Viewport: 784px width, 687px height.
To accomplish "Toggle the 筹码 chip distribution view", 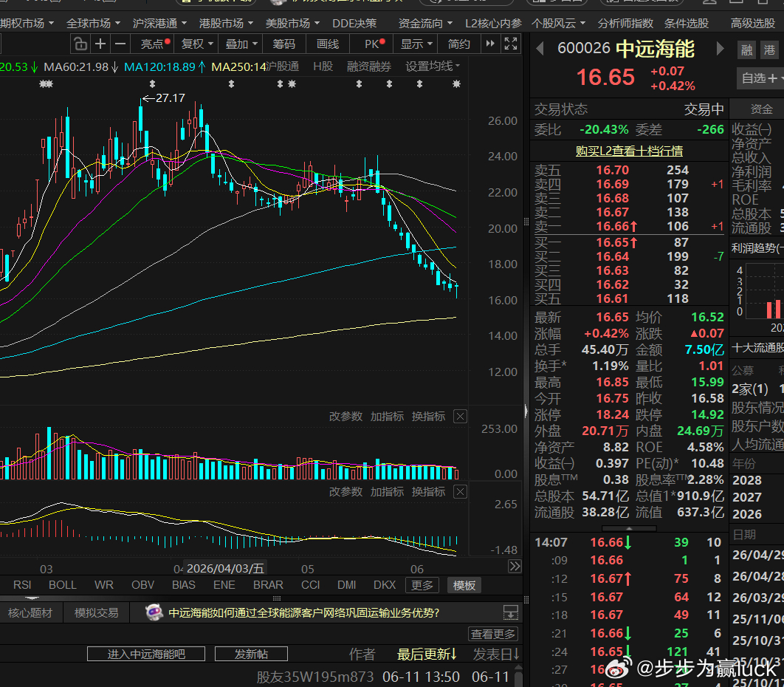I will [x=283, y=44].
